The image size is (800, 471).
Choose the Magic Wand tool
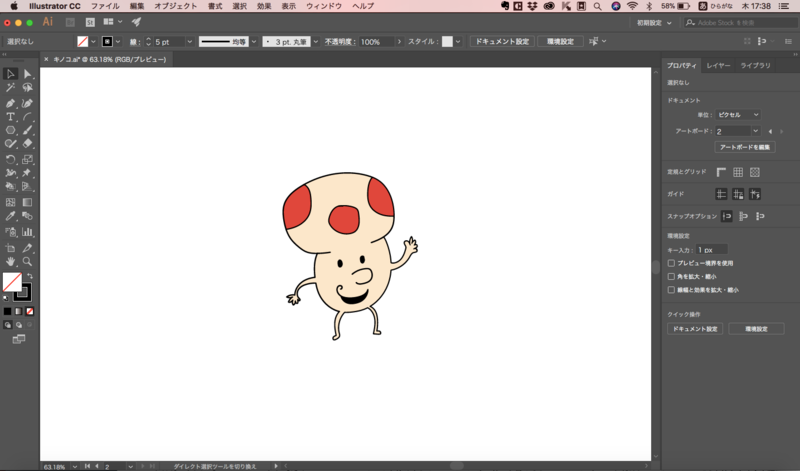(10, 88)
